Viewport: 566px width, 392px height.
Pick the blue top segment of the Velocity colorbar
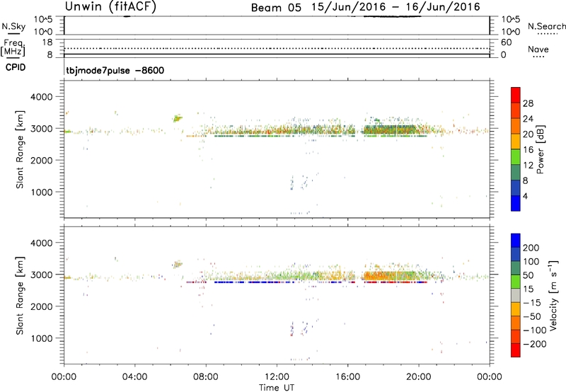[x=516, y=241]
